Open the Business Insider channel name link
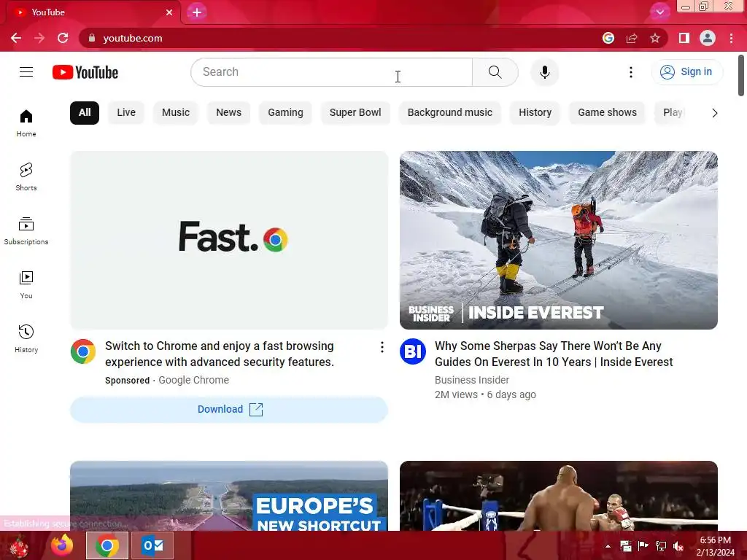Image resolution: width=747 pixels, height=560 pixels. 472,380
